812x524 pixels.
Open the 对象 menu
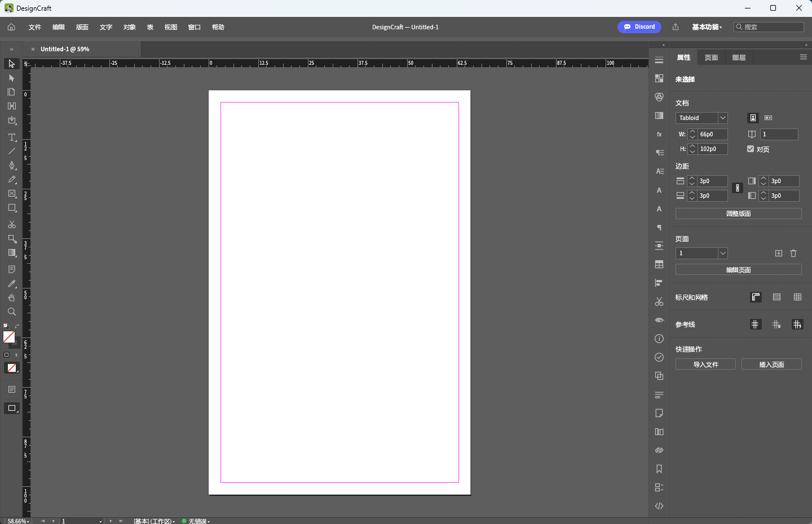pyautogui.click(x=130, y=27)
